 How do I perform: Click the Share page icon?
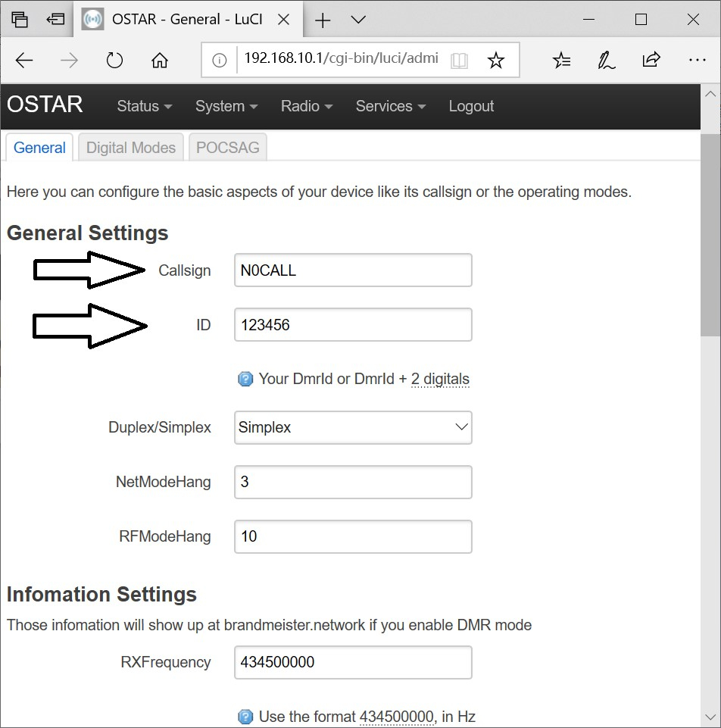pos(651,61)
